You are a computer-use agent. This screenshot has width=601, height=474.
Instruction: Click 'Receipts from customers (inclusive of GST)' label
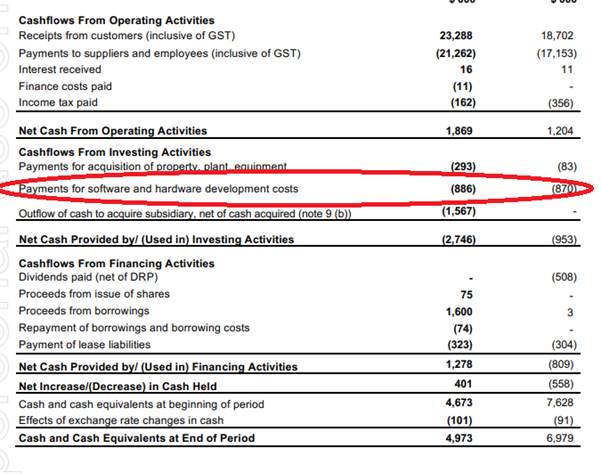127,36
